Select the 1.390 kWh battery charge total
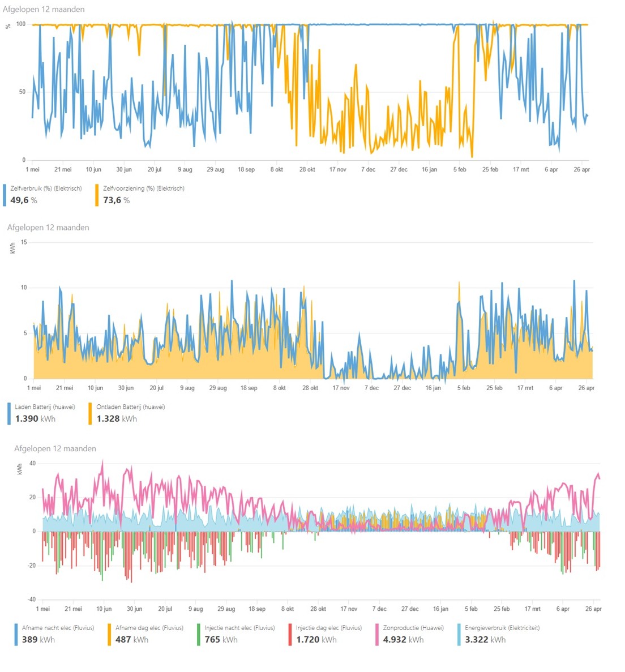The width and height of the screenshot is (625, 672). point(35,419)
